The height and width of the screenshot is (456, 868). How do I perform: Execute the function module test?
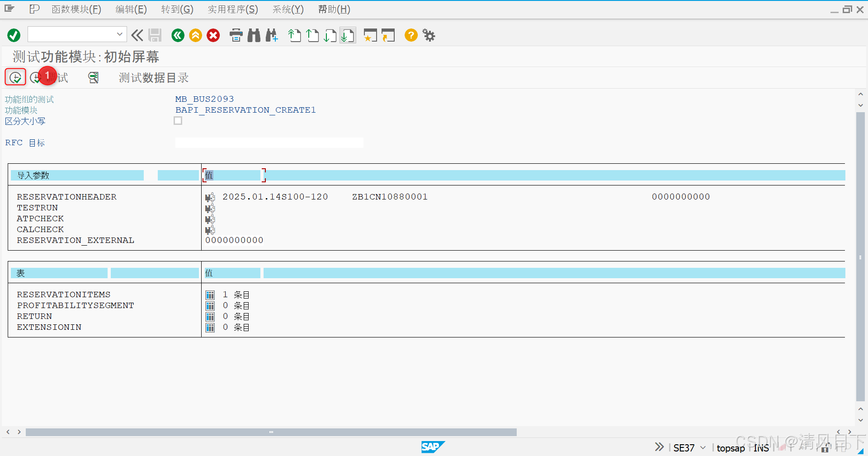tap(15, 77)
